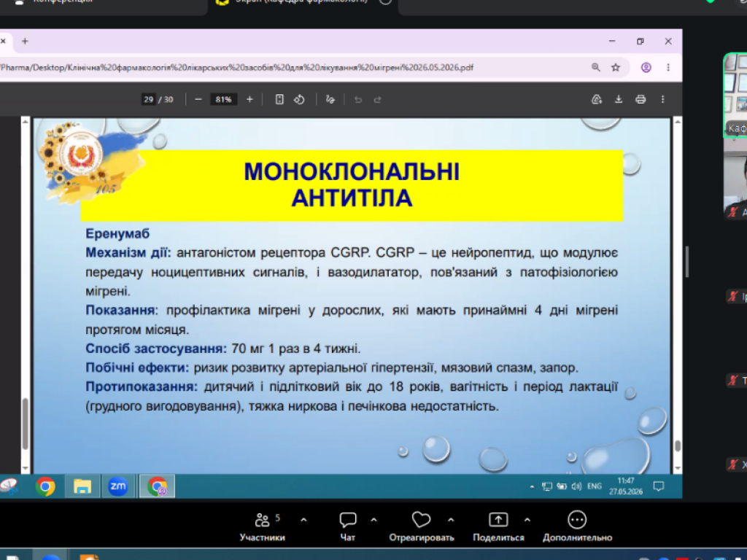Open the Чат chat panel

pos(348,526)
